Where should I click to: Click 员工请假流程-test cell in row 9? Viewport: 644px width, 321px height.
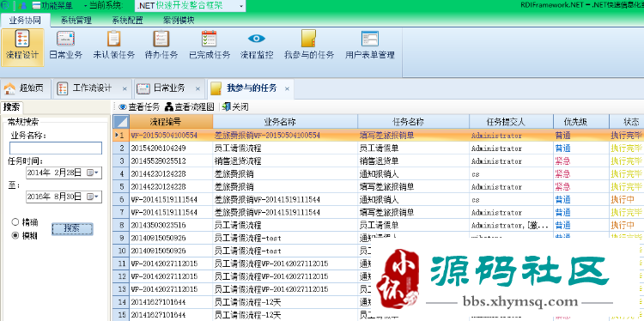coord(285,238)
